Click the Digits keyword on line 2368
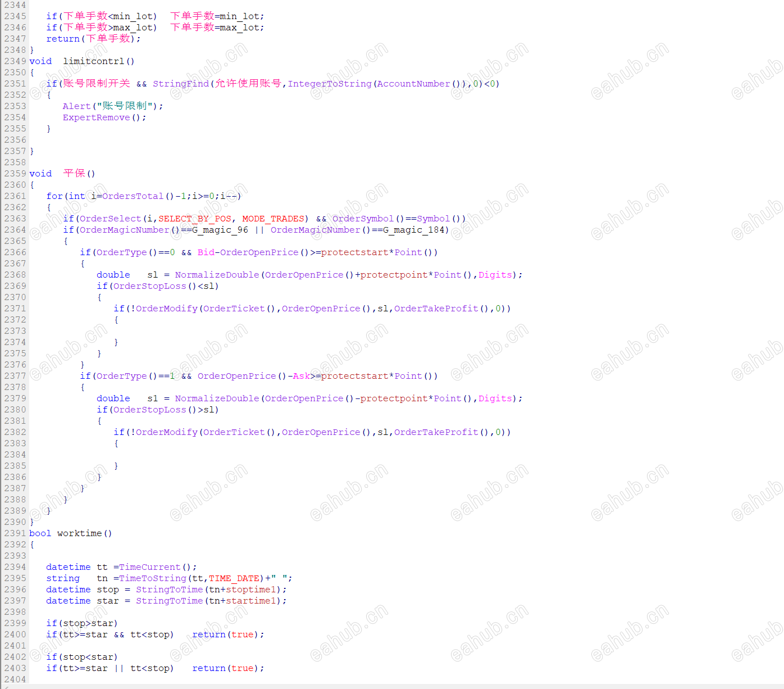 495,275
